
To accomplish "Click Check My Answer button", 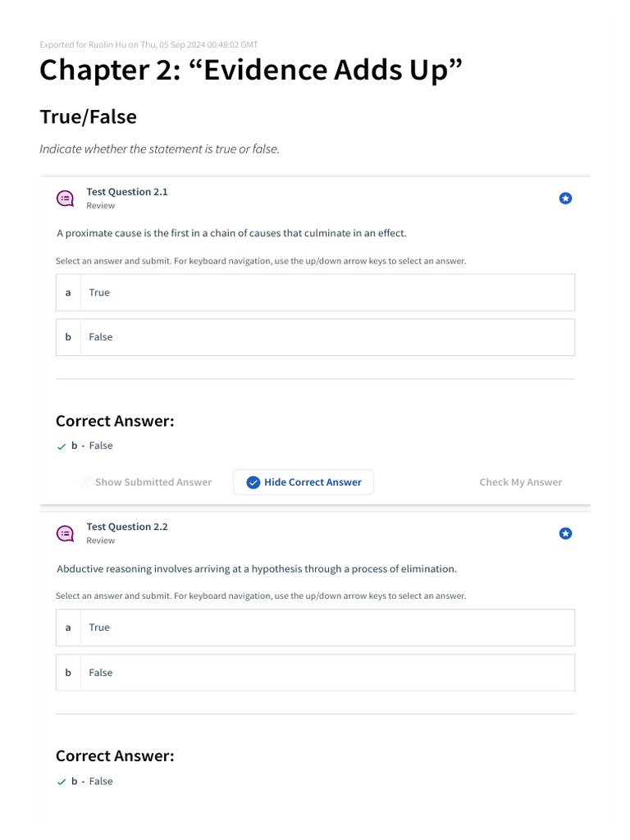I will [521, 482].
